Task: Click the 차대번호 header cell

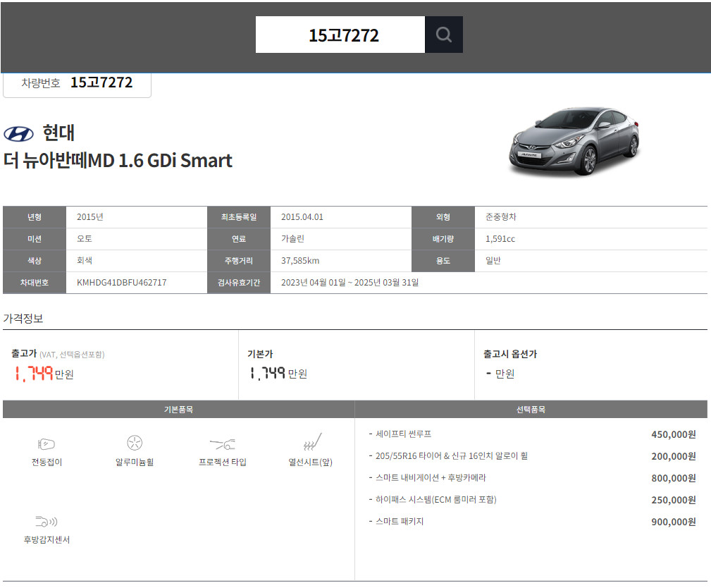Action: (35, 283)
